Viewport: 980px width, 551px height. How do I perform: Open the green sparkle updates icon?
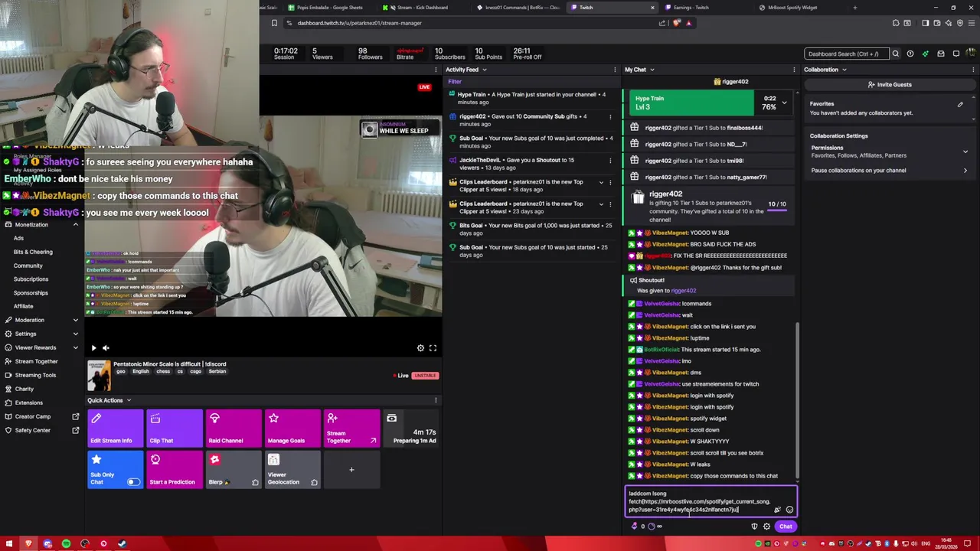926,54
